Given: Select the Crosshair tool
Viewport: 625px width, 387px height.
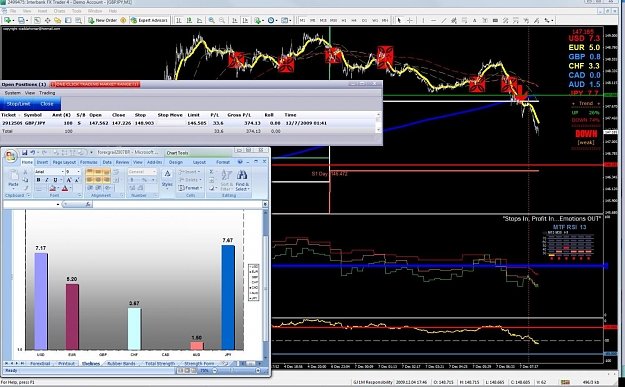Looking at the screenshot, I should pyautogui.click(x=410, y=20).
